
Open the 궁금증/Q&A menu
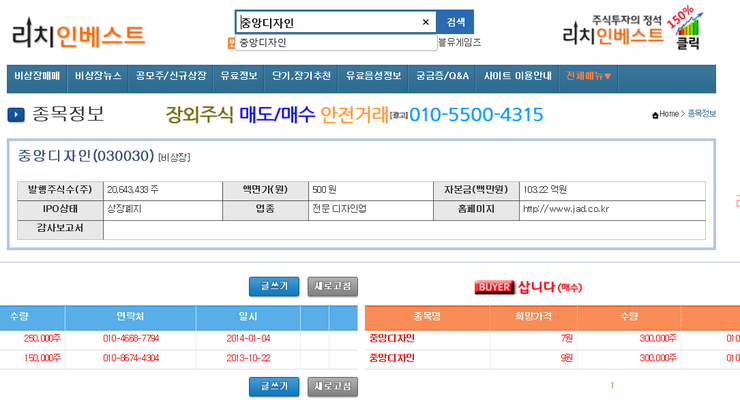443,76
